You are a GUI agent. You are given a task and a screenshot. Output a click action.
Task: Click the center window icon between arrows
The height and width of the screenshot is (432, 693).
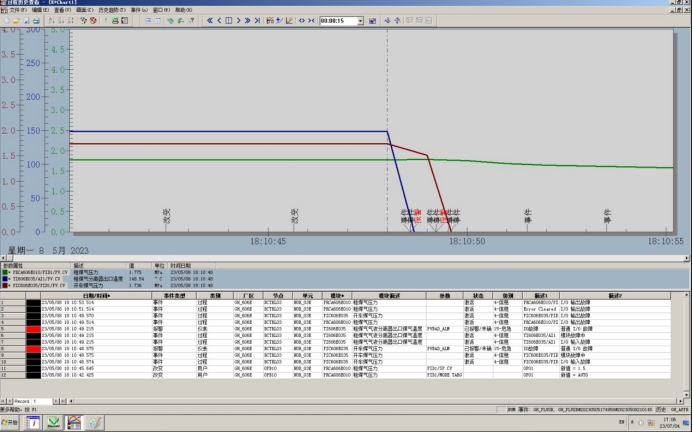228,21
